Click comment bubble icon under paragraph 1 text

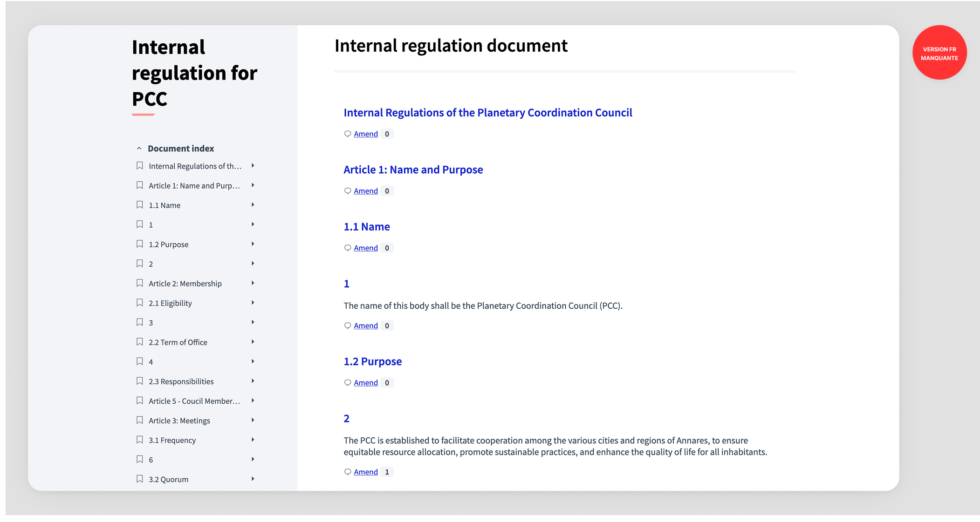pyautogui.click(x=348, y=325)
